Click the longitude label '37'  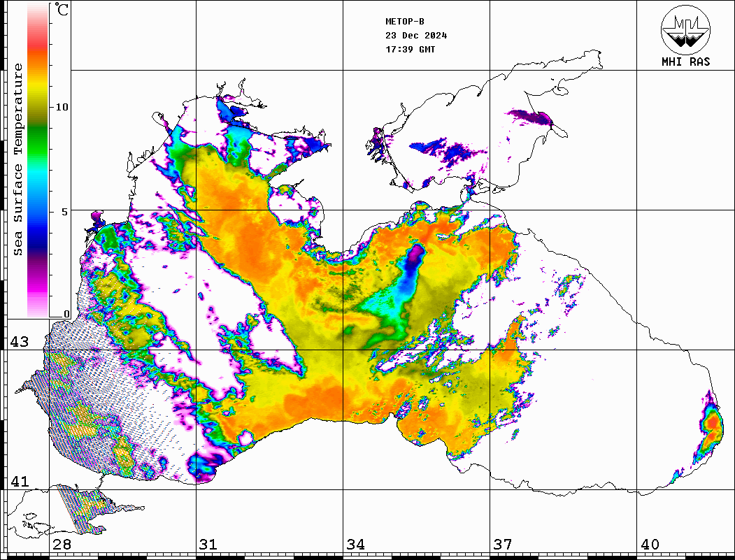tap(503, 545)
